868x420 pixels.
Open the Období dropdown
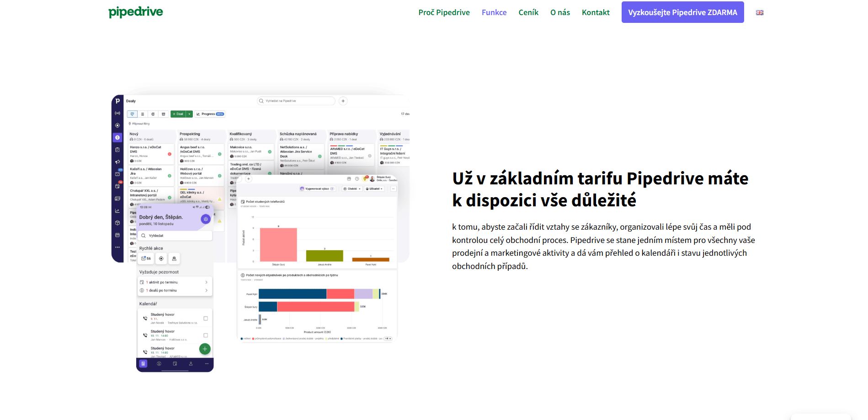pyautogui.click(x=352, y=188)
